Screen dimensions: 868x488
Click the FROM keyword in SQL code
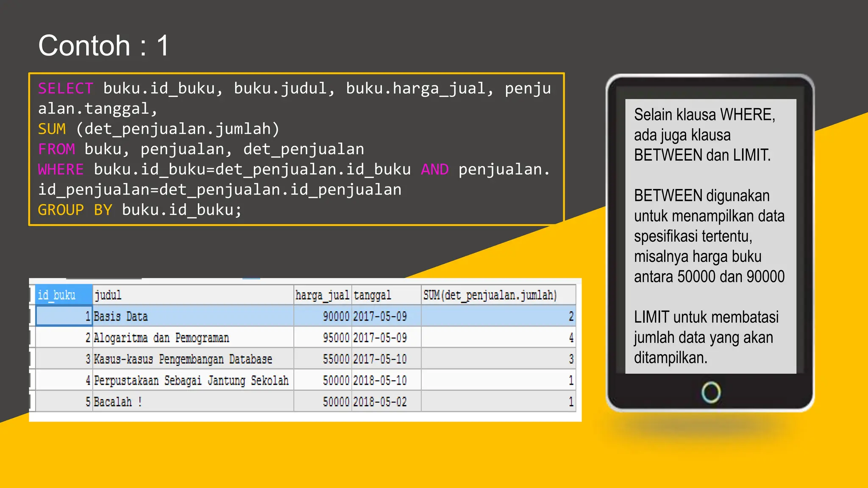[56, 149]
